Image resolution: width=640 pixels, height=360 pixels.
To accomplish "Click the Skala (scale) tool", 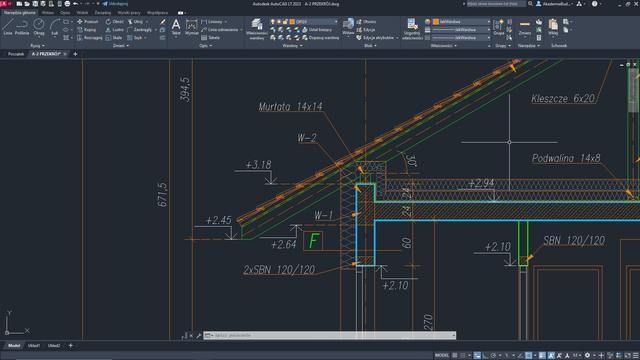I will click(x=114, y=38).
